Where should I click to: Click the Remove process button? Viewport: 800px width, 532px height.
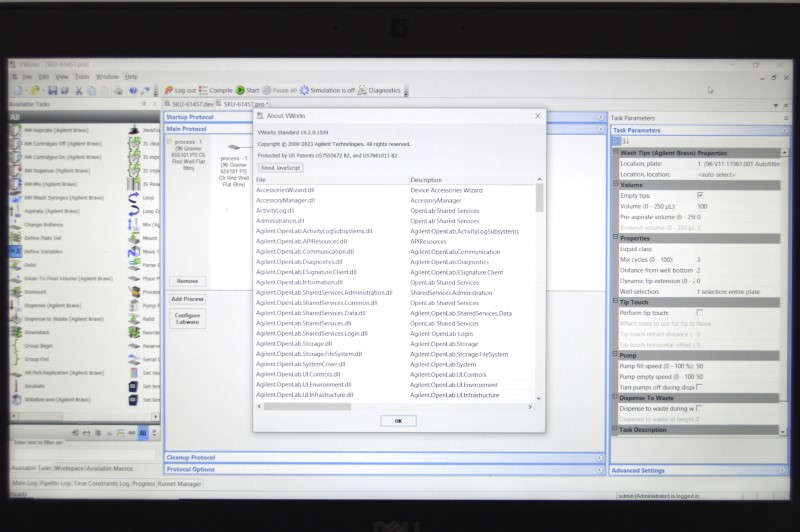click(187, 281)
